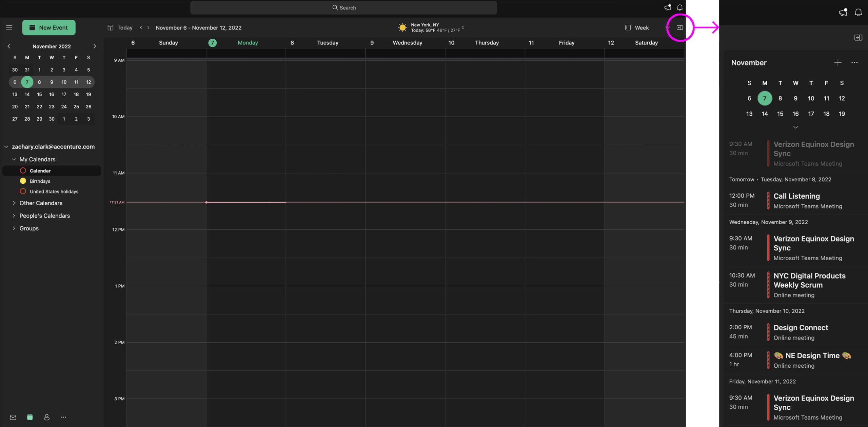
Task: Toggle the task pane icon beside Week
Action: click(679, 27)
